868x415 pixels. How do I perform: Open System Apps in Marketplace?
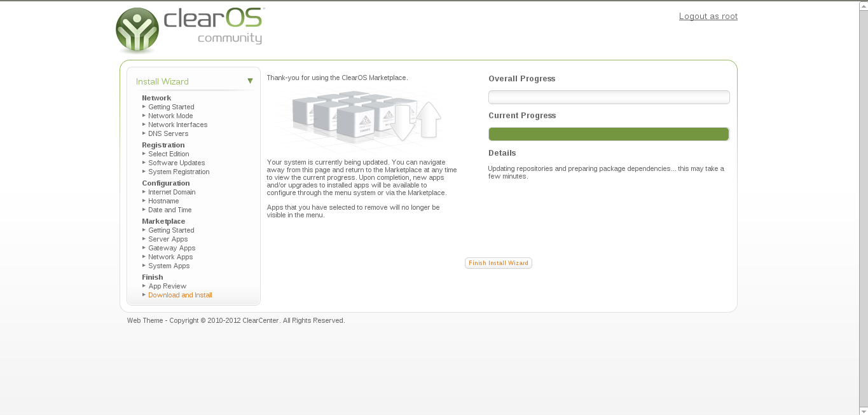pos(169,266)
